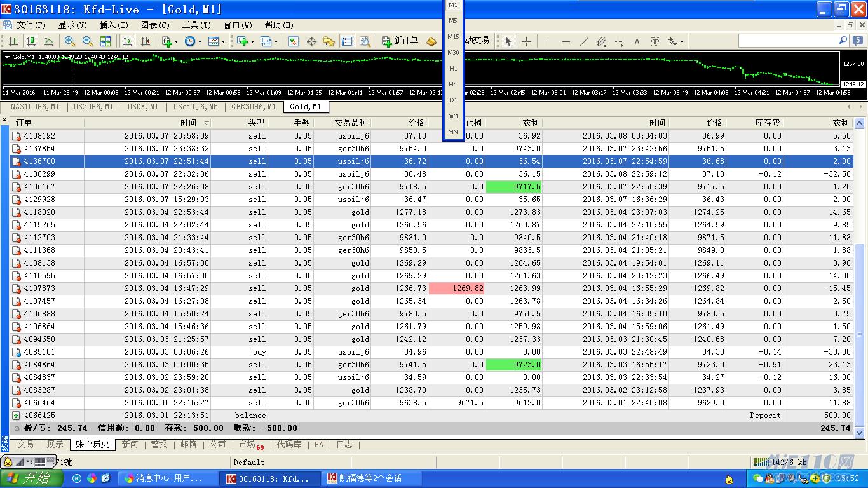Switch chart to line chart style
The image size is (868, 488).
(49, 41)
